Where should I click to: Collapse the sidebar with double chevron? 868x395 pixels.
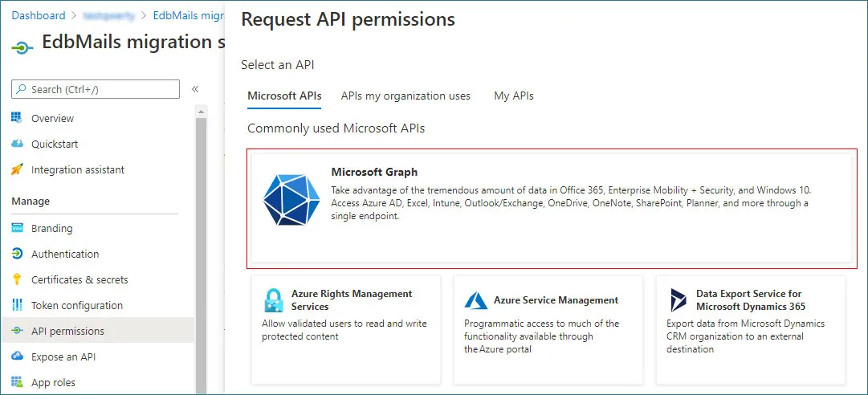click(195, 89)
